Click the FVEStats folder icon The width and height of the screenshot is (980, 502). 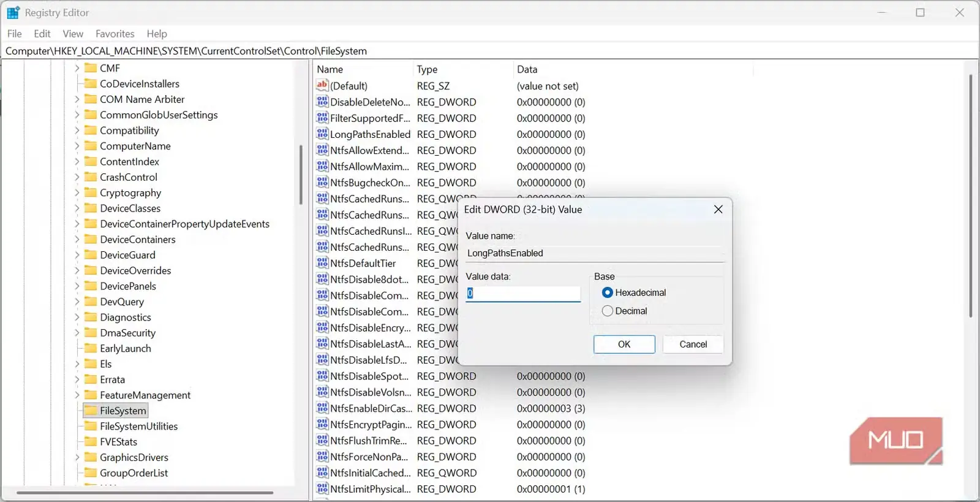(x=91, y=441)
